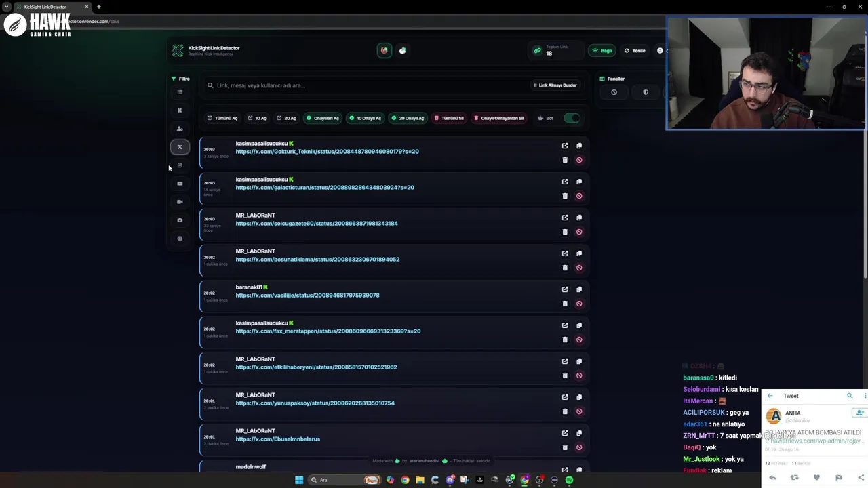This screenshot has width=868, height=488.
Task: Open a new browser tab
Action: coord(98,7)
